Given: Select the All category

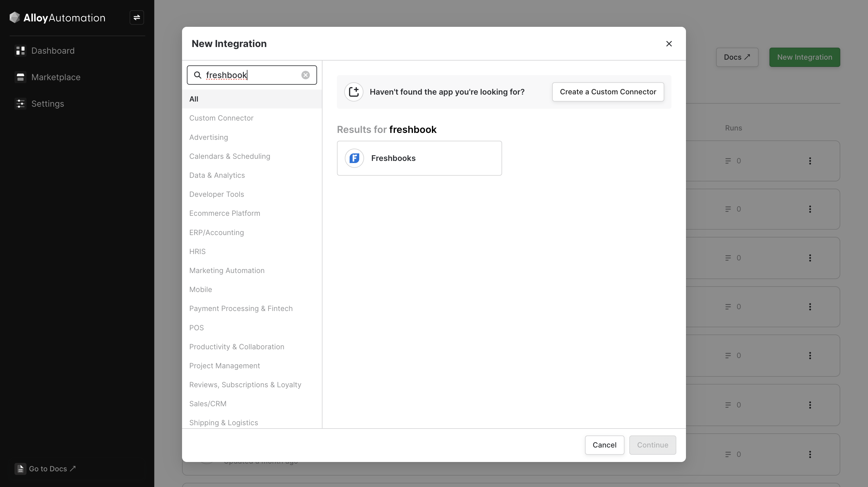Looking at the screenshot, I should [252, 99].
